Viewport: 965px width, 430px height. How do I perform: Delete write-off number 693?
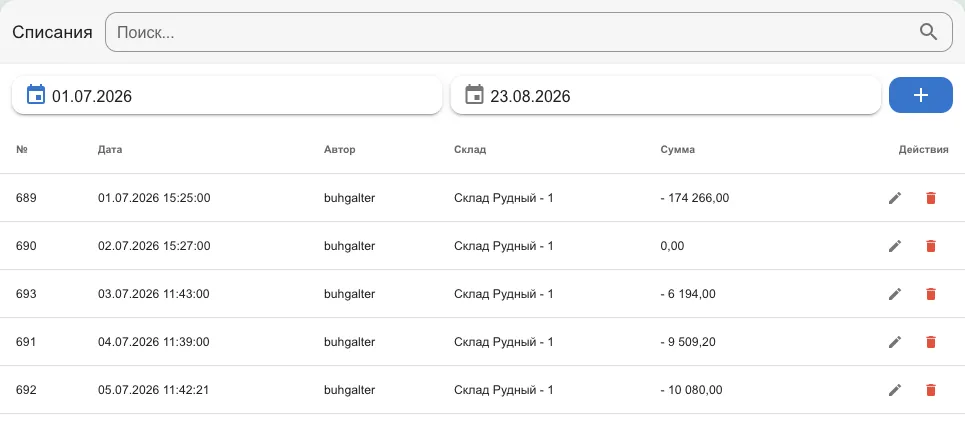931,294
